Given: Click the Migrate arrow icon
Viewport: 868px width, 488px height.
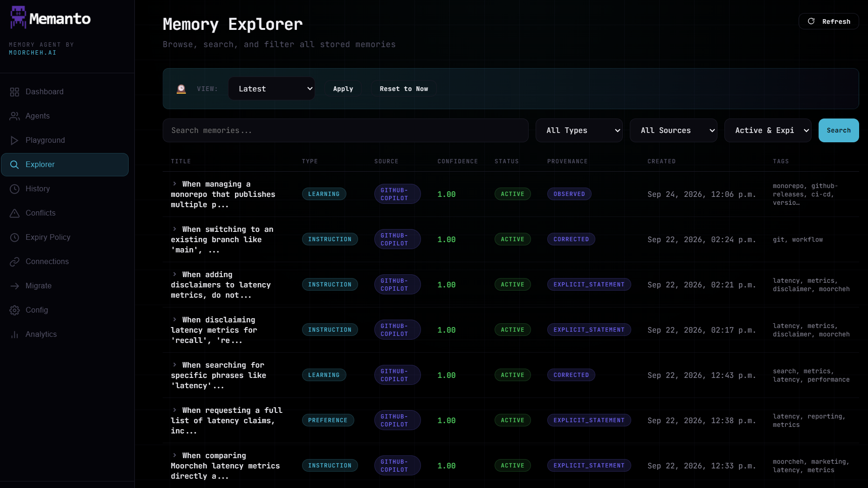Looking at the screenshot, I should (14, 286).
